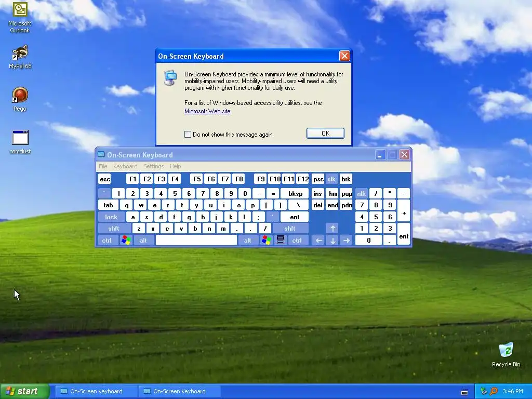Toggle the slk (scroll lock) key

pyautogui.click(x=331, y=179)
